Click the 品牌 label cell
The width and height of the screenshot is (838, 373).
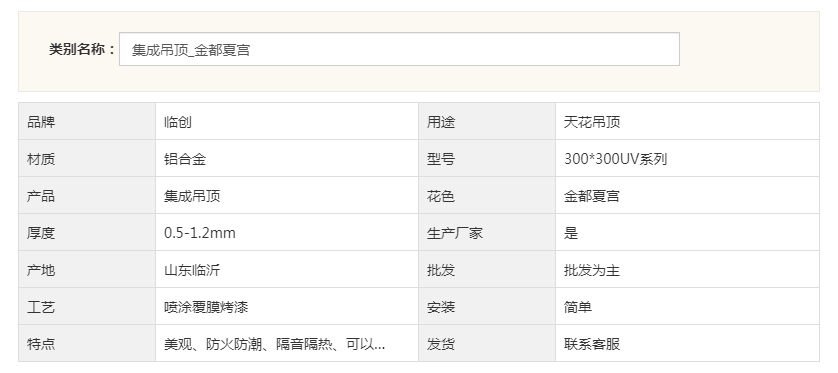click(87, 122)
